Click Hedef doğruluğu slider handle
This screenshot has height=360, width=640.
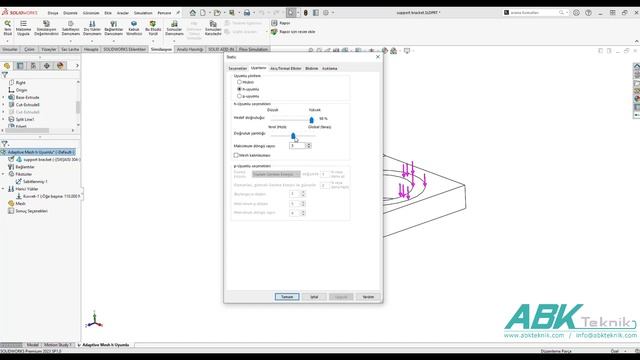(x=311, y=120)
